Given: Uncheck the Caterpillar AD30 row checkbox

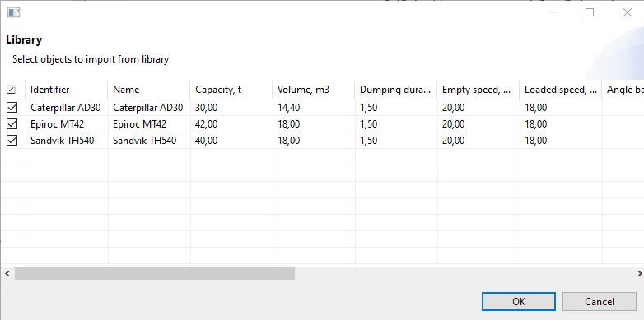Looking at the screenshot, I should [12, 108].
